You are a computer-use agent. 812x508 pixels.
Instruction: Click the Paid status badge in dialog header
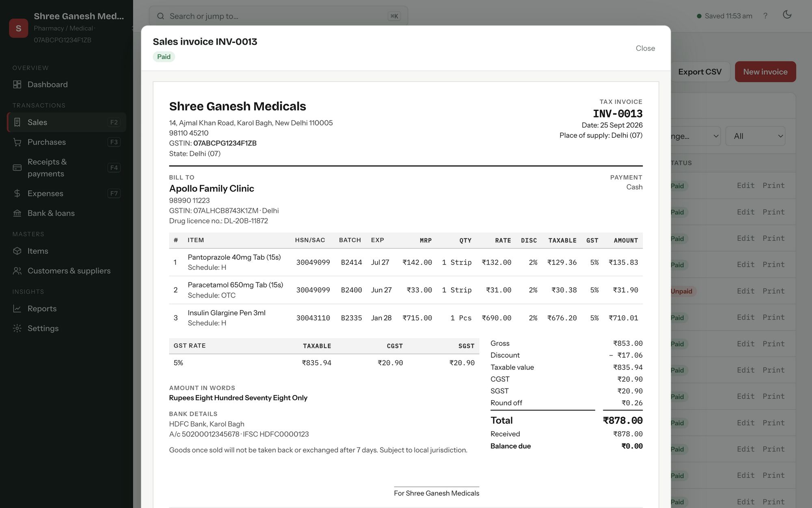164,57
